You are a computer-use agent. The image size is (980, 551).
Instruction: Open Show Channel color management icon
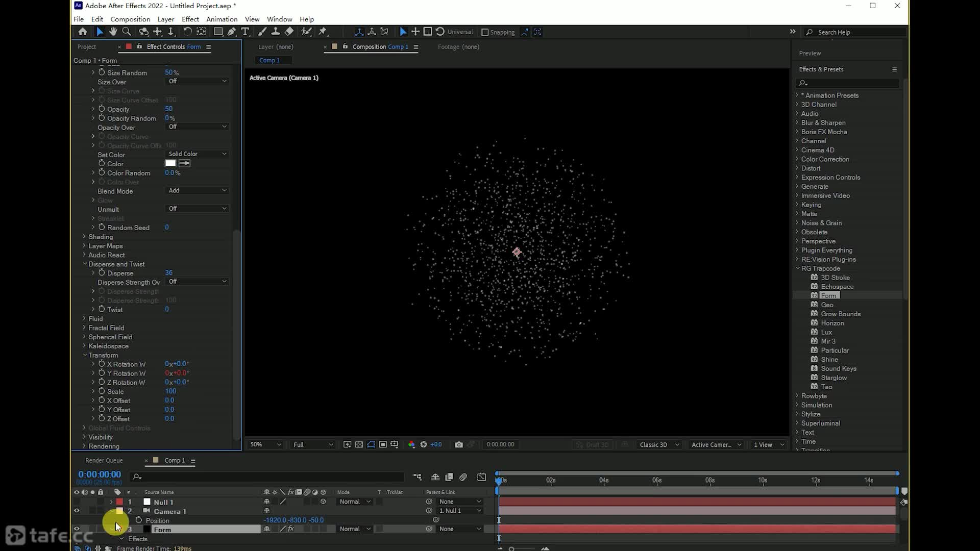411,444
